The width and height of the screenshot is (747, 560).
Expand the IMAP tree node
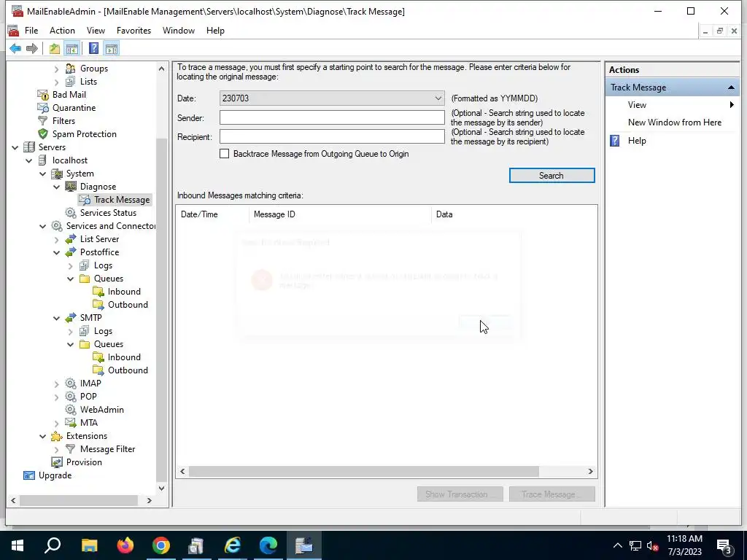click(57, 384)
